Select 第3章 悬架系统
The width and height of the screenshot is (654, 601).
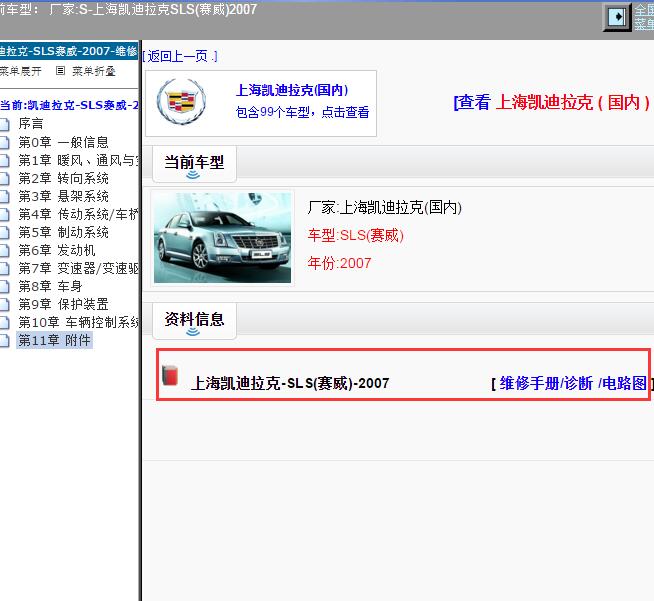[x=63, y=196]
